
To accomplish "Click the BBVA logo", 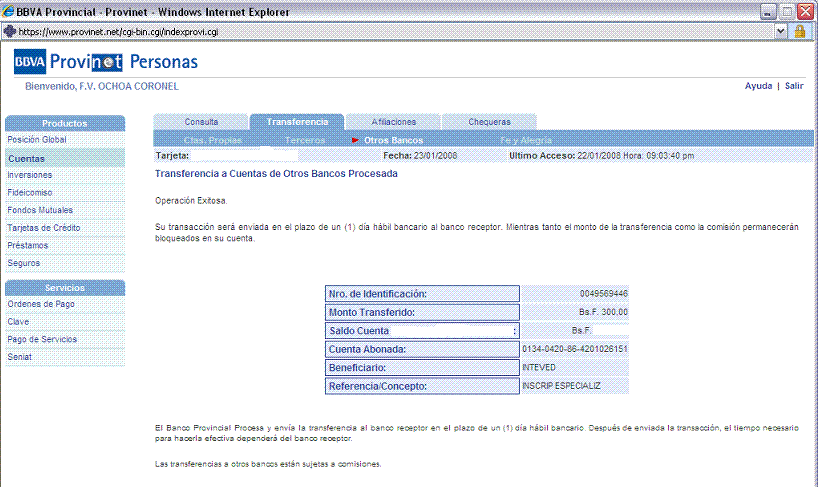I will [x=30, y=62].
